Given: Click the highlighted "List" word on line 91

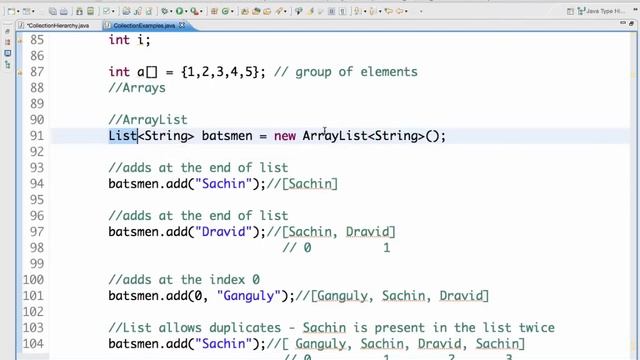Looking at the screenshot, I should pyautogui.click(x=122, y=136).
